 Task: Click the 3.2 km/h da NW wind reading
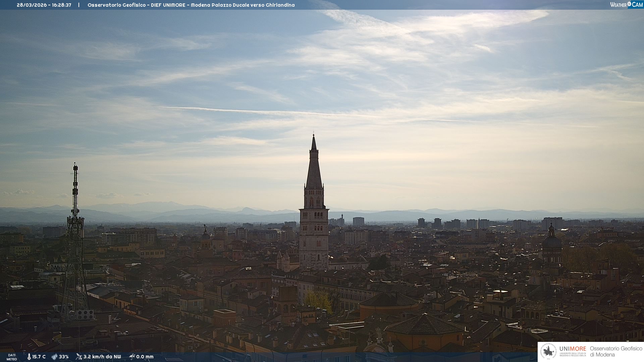(x=102, y=357)
